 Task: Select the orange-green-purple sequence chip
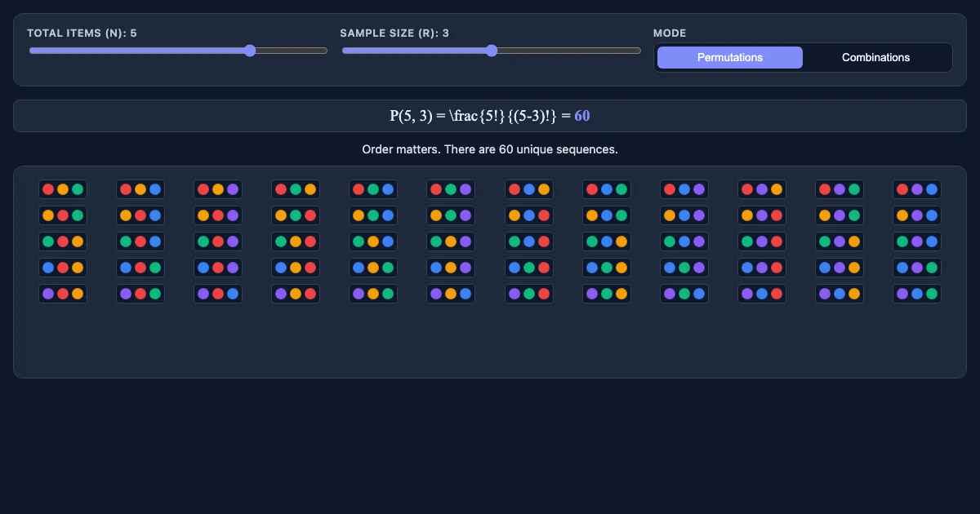(x=451, y=215)
